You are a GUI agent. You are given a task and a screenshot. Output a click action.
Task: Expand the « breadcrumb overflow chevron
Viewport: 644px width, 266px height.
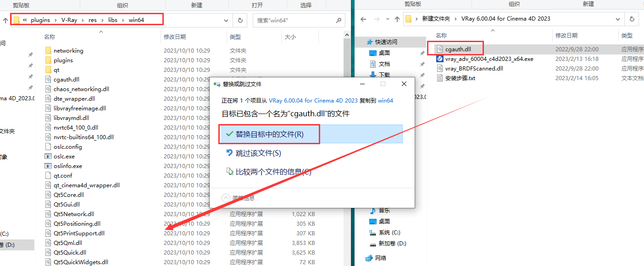[x=25, y=20]
